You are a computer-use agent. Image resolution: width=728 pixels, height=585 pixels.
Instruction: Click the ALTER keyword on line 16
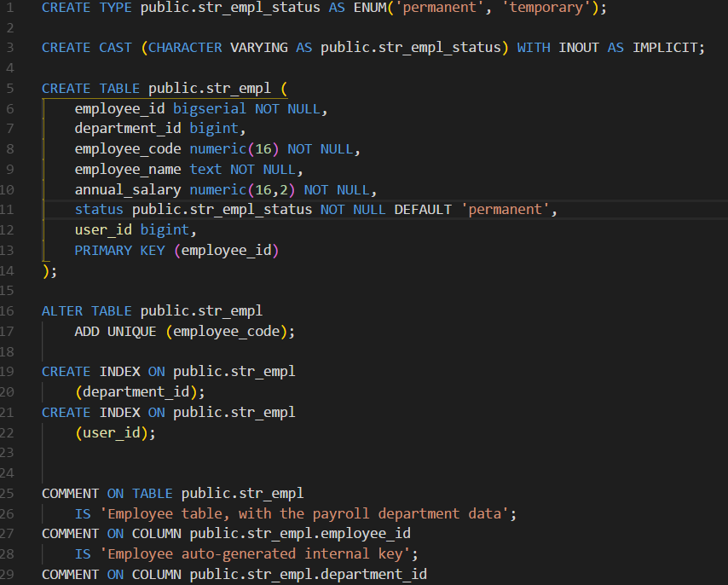pos(62,311)
